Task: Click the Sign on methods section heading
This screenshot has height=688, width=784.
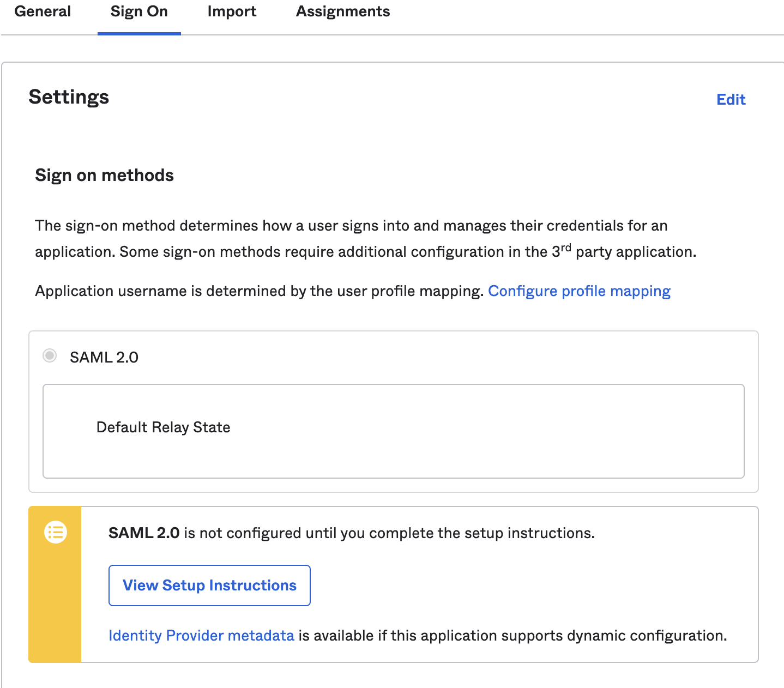Action: (104, 175)
